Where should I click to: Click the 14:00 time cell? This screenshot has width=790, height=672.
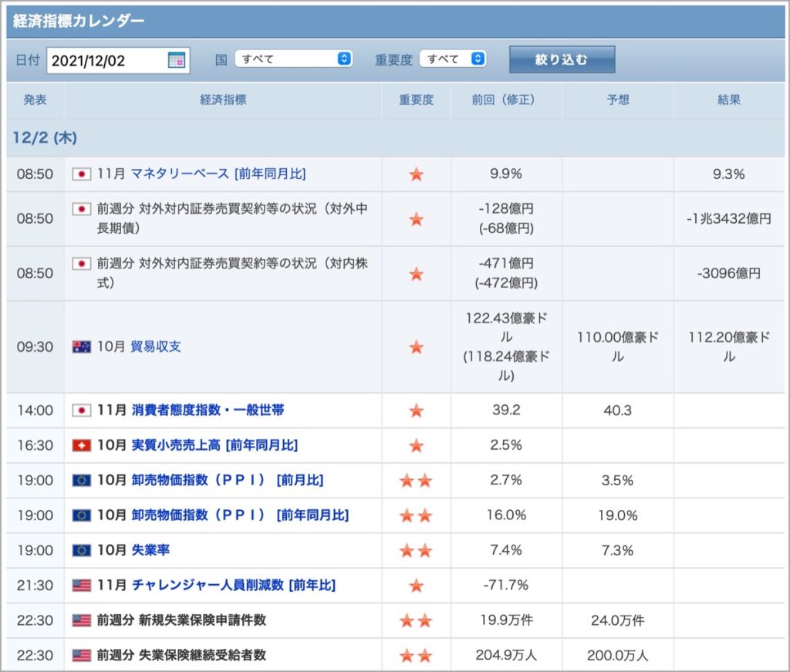35,410
